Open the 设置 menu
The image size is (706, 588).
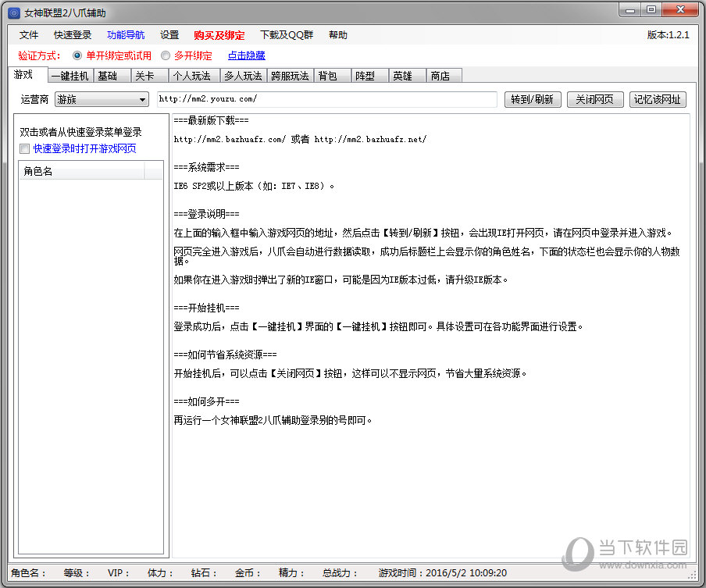[169, 35]
